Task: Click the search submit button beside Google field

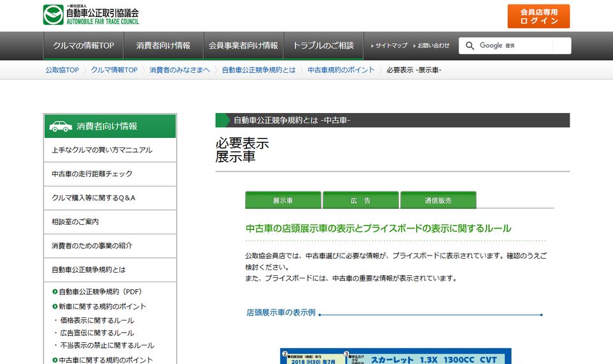Action: point(562,46)
